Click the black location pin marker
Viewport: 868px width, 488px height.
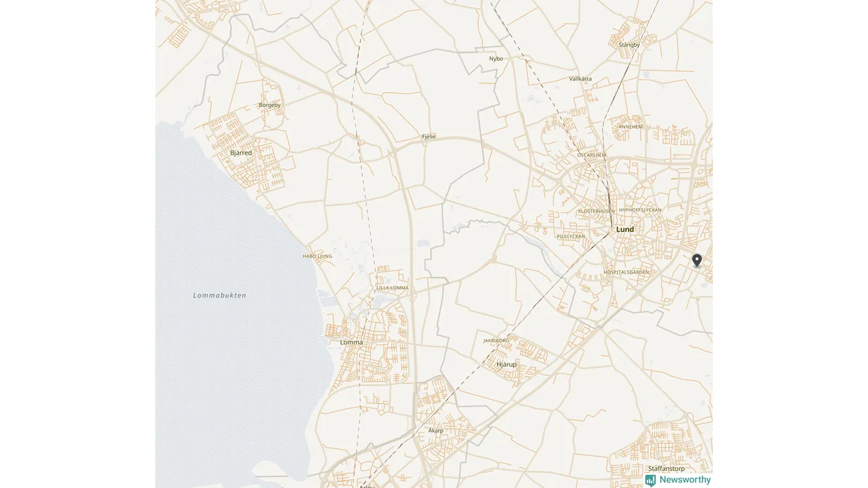pyautogui.click(x=696, y=260)
